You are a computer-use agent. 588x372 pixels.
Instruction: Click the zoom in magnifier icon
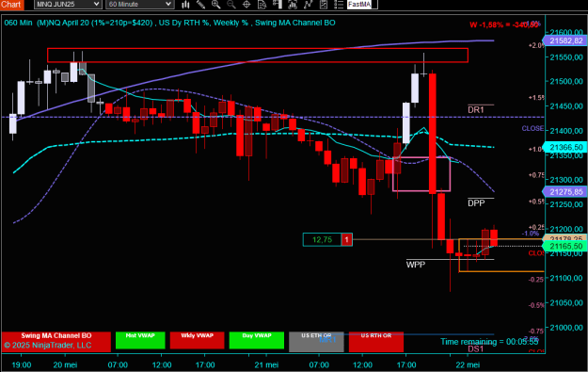[216, 4]
